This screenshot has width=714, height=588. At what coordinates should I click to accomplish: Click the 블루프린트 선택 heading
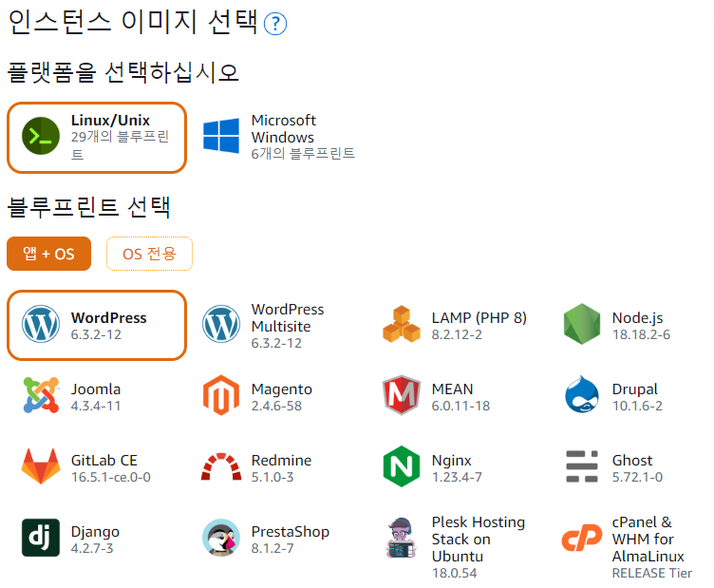(x=89, y=207)
